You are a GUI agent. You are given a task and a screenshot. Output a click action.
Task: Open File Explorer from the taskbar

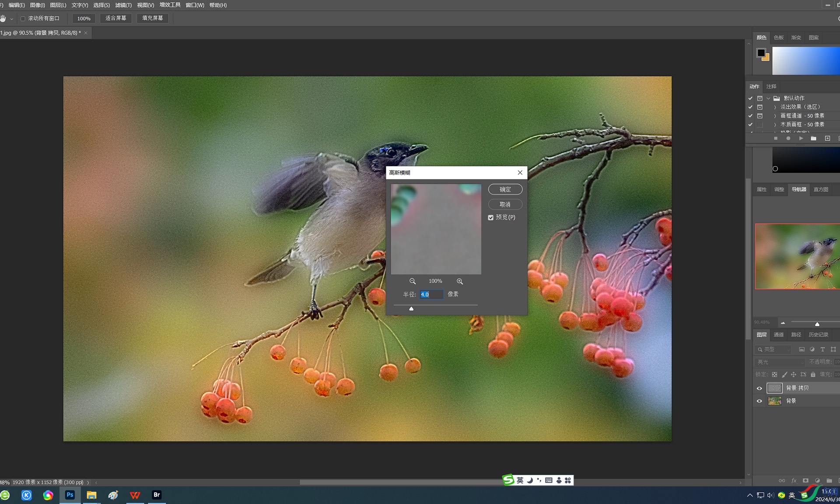(x=91, y=495)
